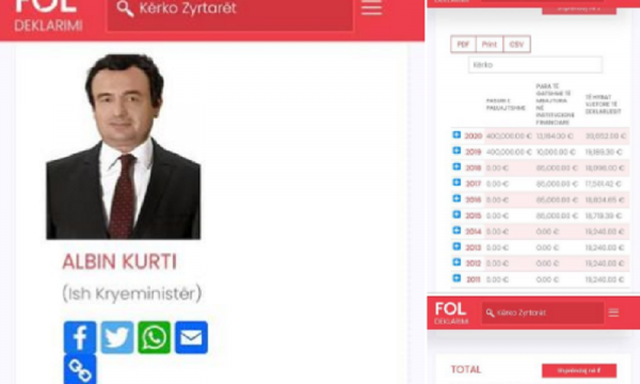Expand the 2017 row details
This screenshot has width=640, height=384.
(457, 183)
